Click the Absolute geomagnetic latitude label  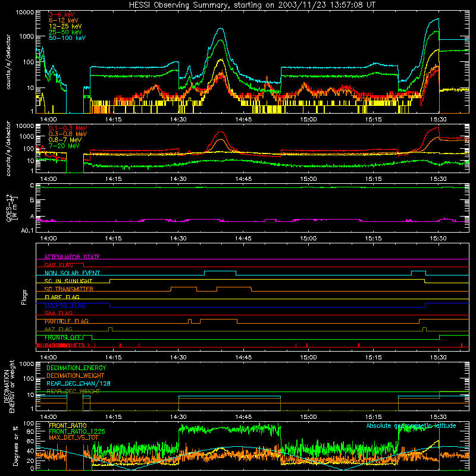[411, 425]
